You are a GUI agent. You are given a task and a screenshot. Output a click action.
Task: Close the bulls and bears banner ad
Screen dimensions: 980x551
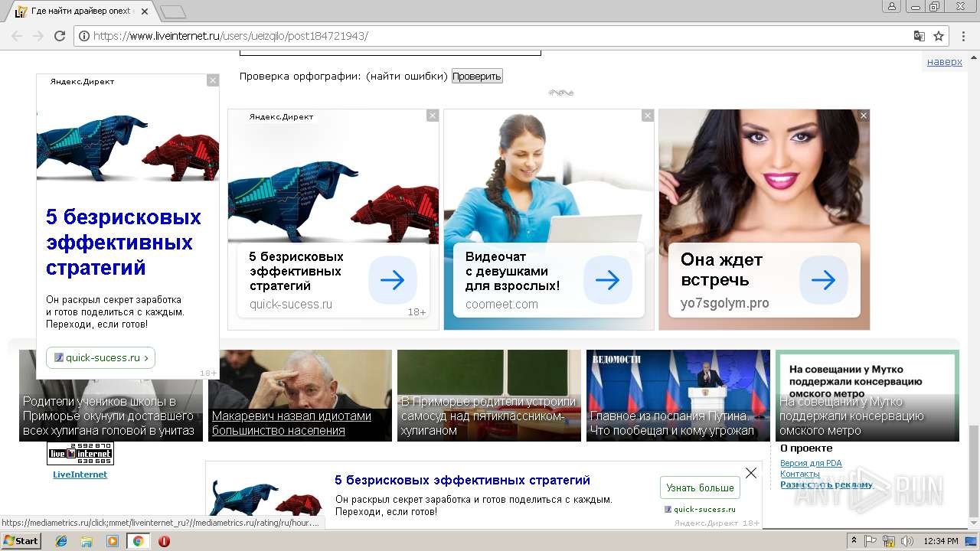pyautogui.click(x=433, y=116)
